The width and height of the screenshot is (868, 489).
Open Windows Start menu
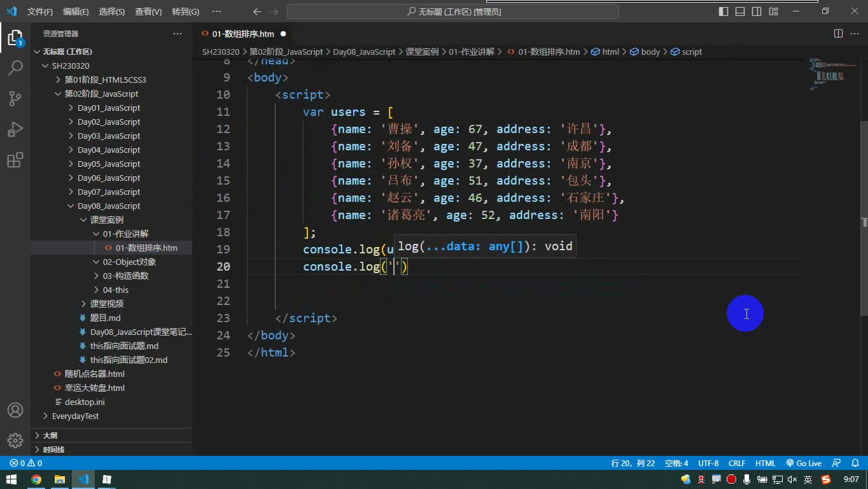click(12, 479)
